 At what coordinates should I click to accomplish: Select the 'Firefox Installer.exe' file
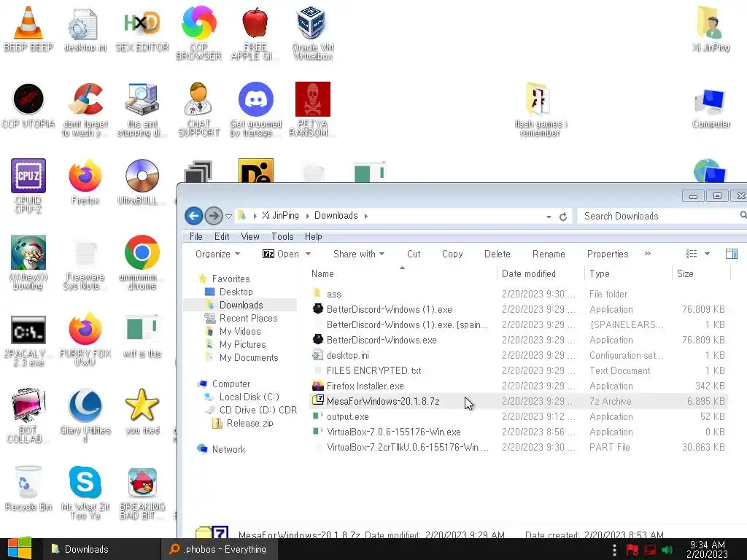coord(519,386)
